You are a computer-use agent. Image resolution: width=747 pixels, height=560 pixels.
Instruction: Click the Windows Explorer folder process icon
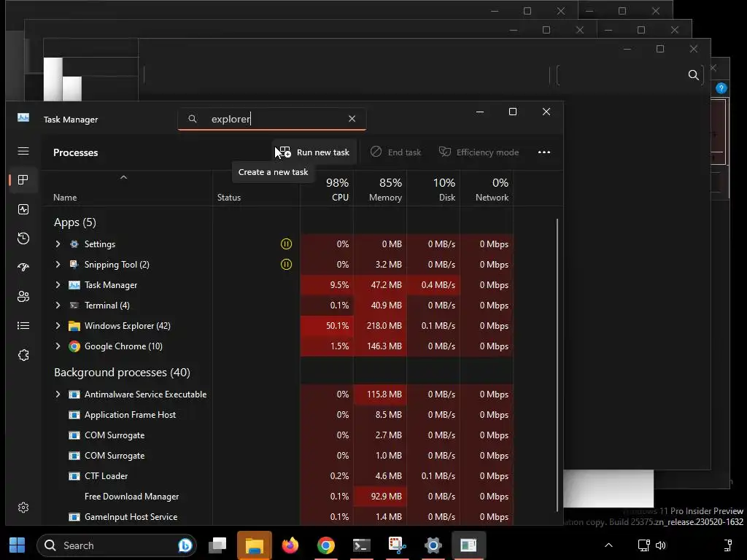[x=74, y=326]
